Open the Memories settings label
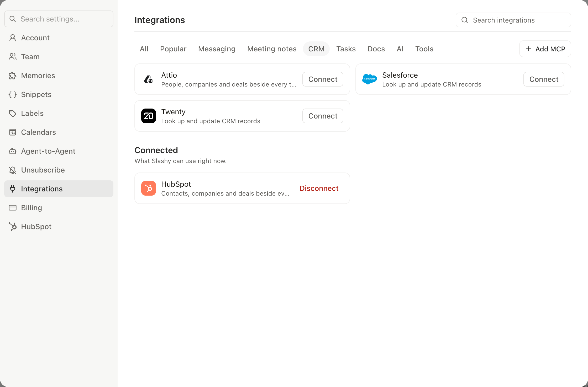 38,76
